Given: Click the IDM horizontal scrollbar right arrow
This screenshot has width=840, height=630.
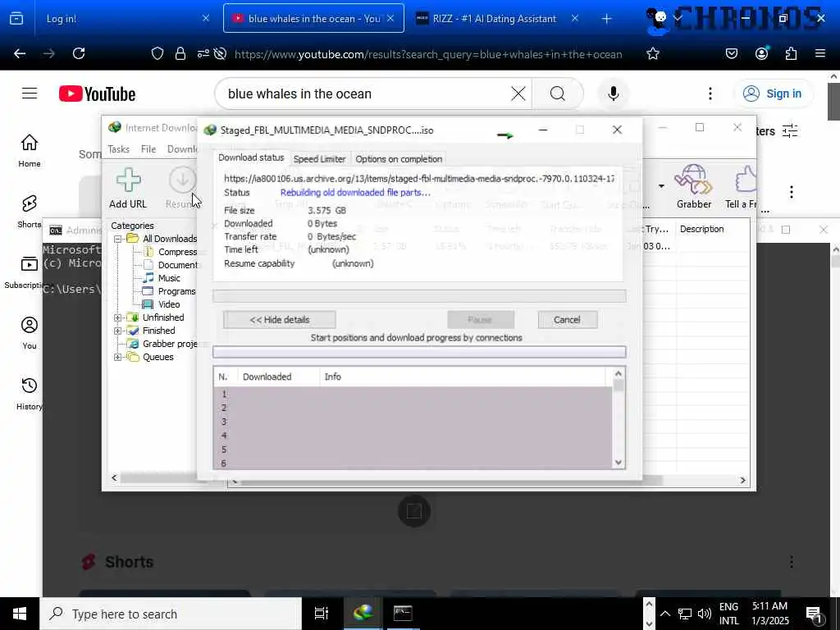Looking at the screenshot, I should tap(742, 481).
